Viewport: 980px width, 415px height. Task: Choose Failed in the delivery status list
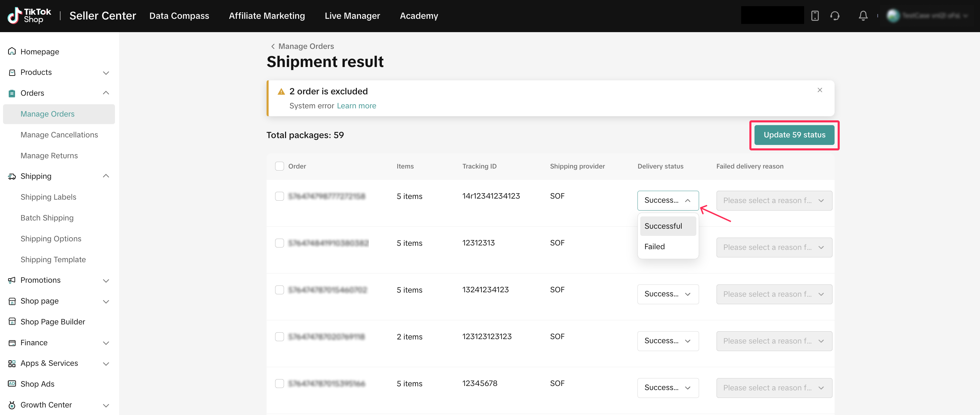(654, 246)
